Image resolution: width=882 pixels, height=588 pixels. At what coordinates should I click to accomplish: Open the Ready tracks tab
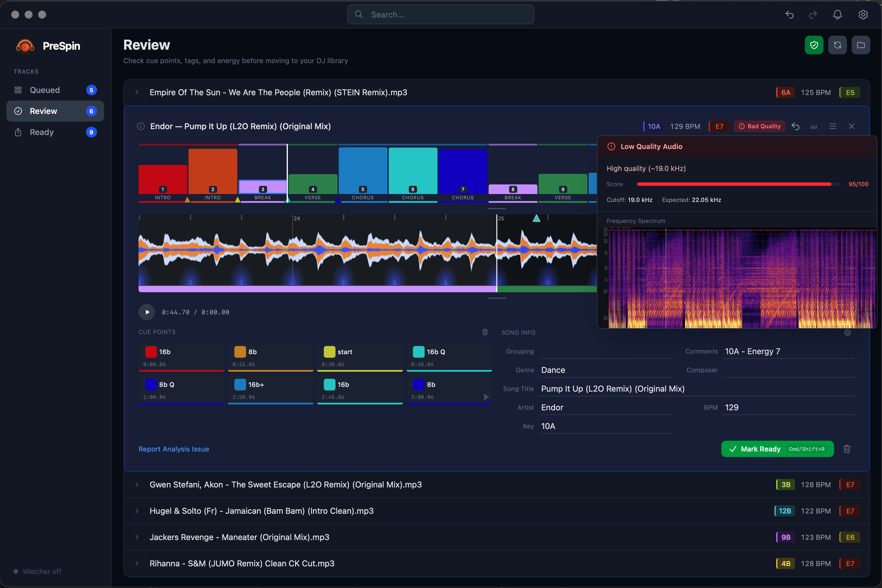coord(42,132)
